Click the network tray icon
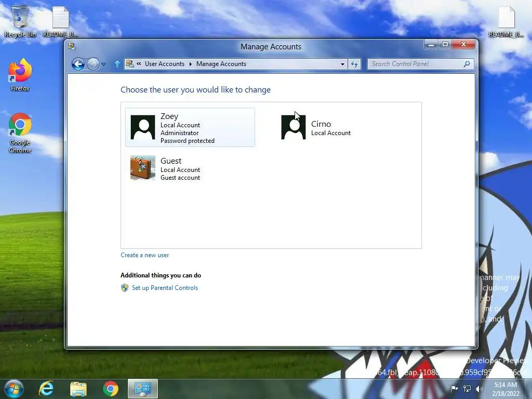Viewport: 532px width, 399px height. point(467,389)
